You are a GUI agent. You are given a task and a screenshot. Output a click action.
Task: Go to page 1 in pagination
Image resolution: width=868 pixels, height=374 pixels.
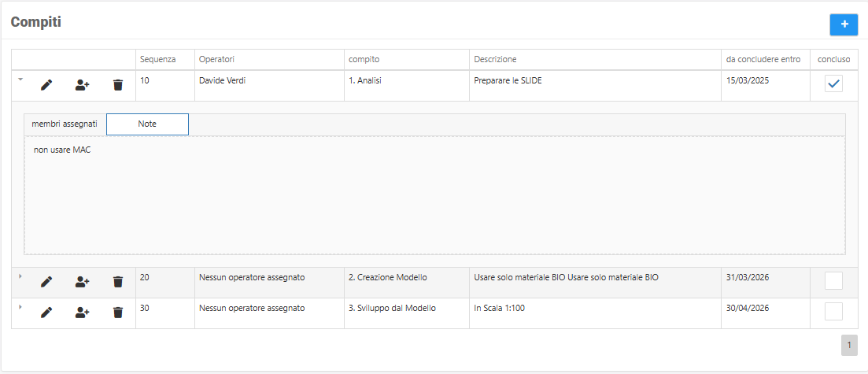pos(849,345)
